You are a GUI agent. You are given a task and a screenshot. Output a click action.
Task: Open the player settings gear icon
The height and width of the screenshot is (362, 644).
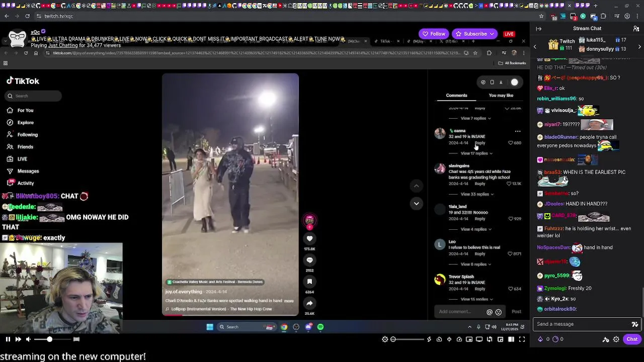385,339
